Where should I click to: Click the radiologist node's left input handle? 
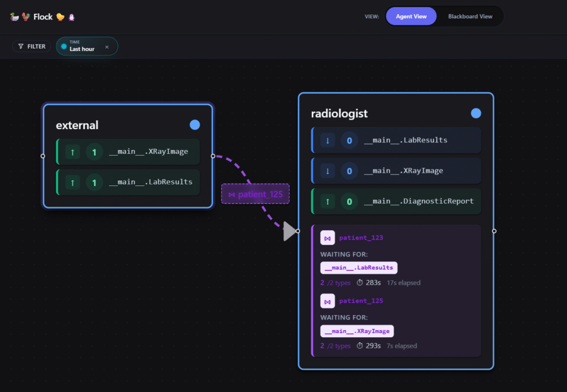click(297, 231)
